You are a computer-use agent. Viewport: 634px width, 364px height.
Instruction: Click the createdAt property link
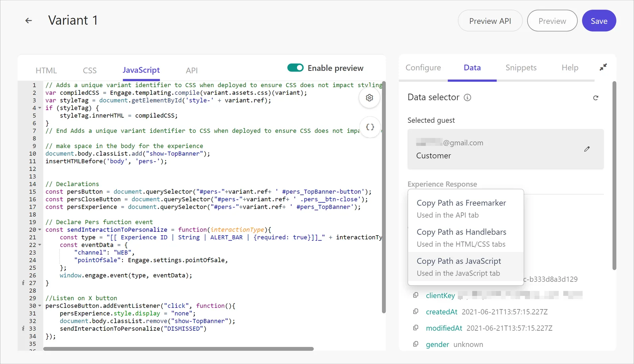[442, 312]
